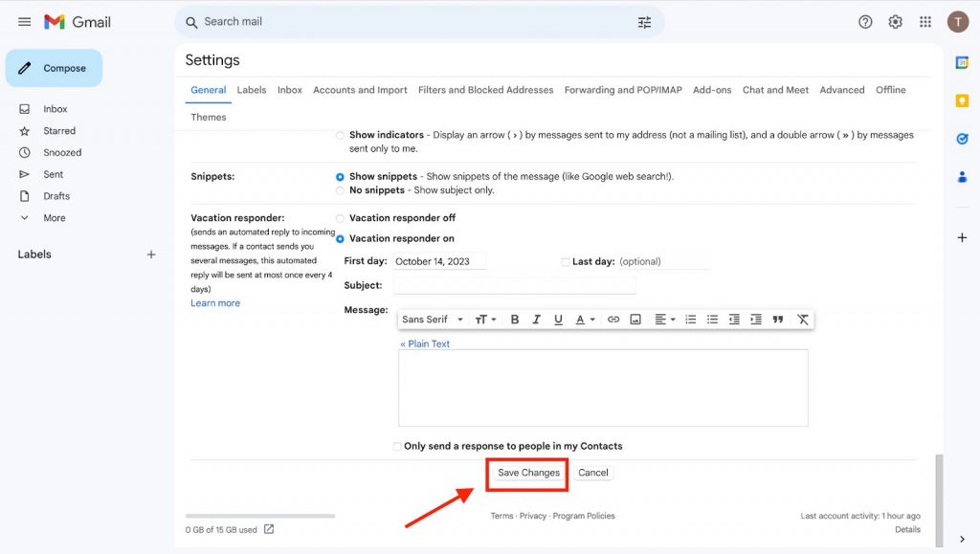Turn the vacation responder on
The image size is (980, 554).
340,238
